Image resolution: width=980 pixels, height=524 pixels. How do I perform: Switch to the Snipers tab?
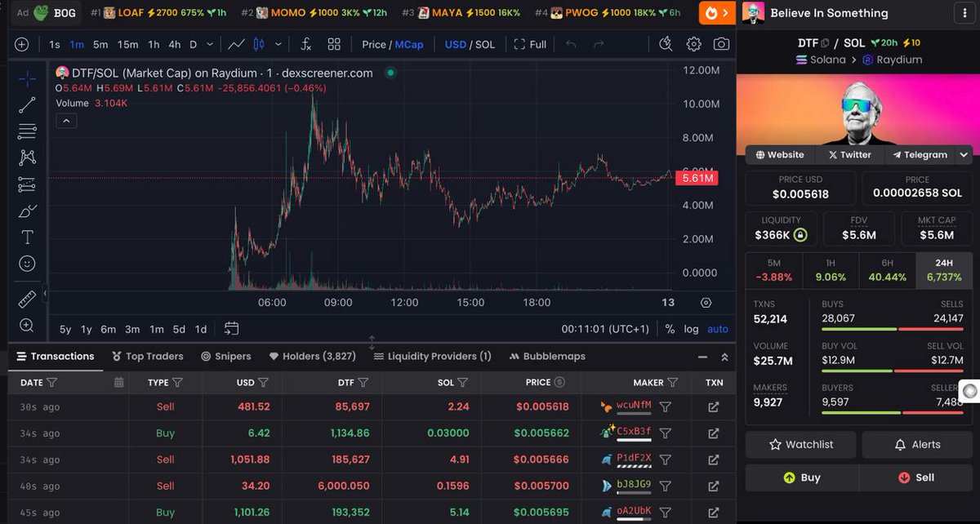click(x=225, y=356)
